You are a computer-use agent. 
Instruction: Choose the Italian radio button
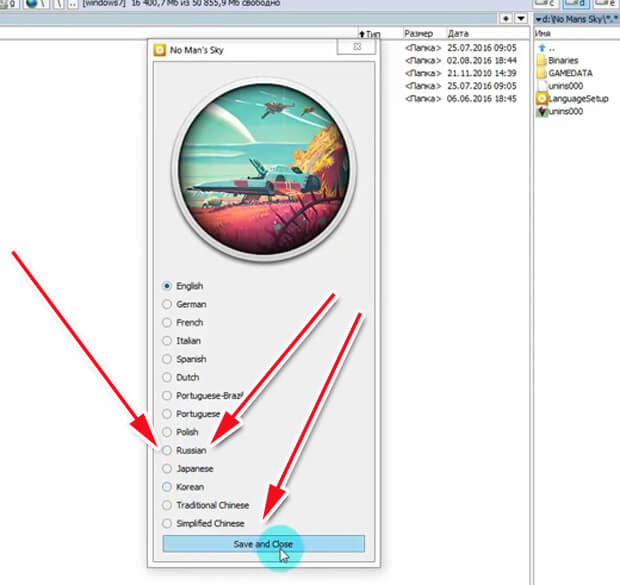click(167, 341)
